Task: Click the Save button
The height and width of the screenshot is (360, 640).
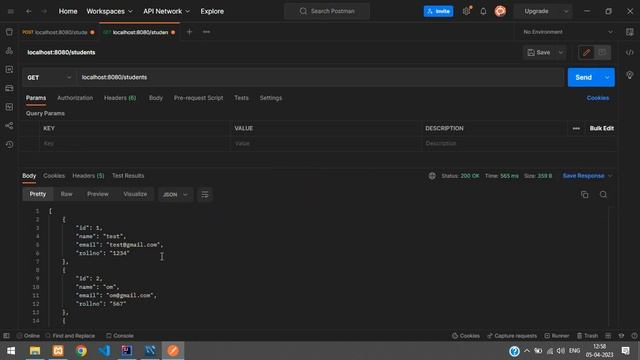Action: click(x=539, y=52)
